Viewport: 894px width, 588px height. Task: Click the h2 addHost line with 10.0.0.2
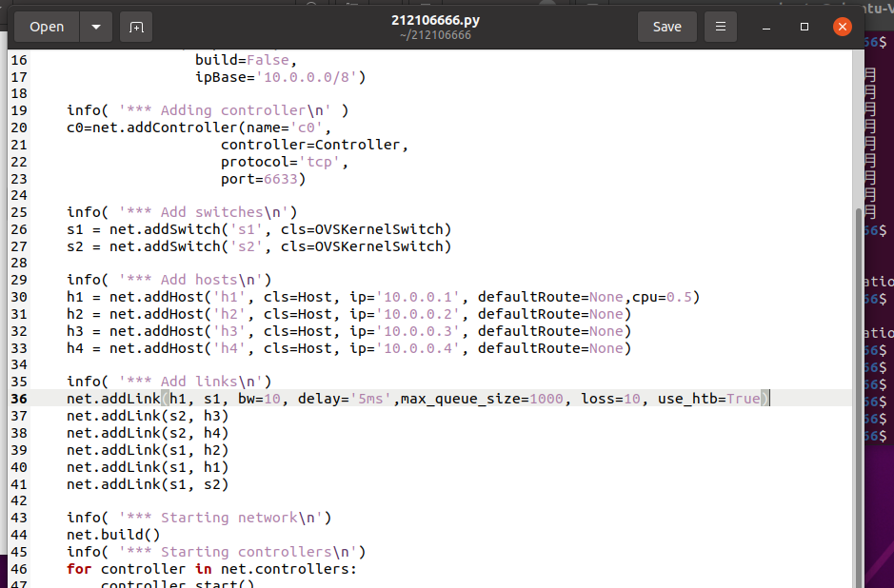point(348,315)
